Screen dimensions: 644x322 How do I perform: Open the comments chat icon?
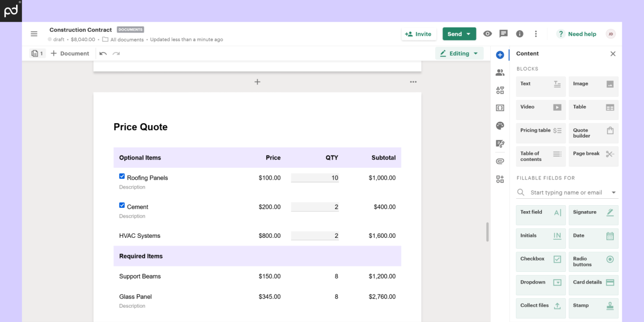click(503, 34)
